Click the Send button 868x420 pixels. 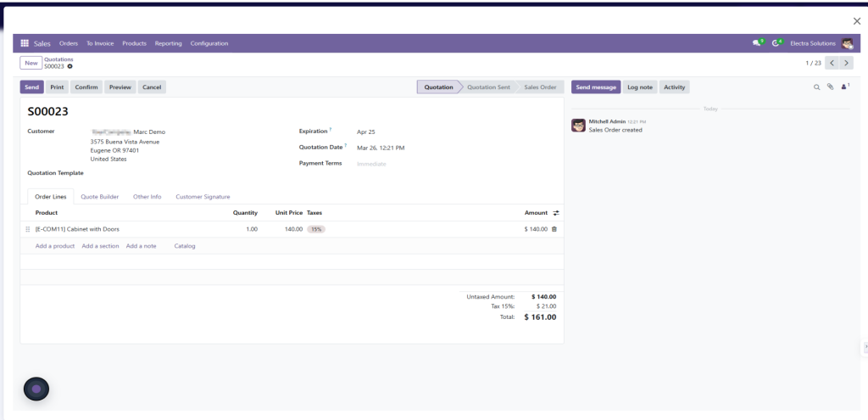pyautogui.click(x=31, y=87)
